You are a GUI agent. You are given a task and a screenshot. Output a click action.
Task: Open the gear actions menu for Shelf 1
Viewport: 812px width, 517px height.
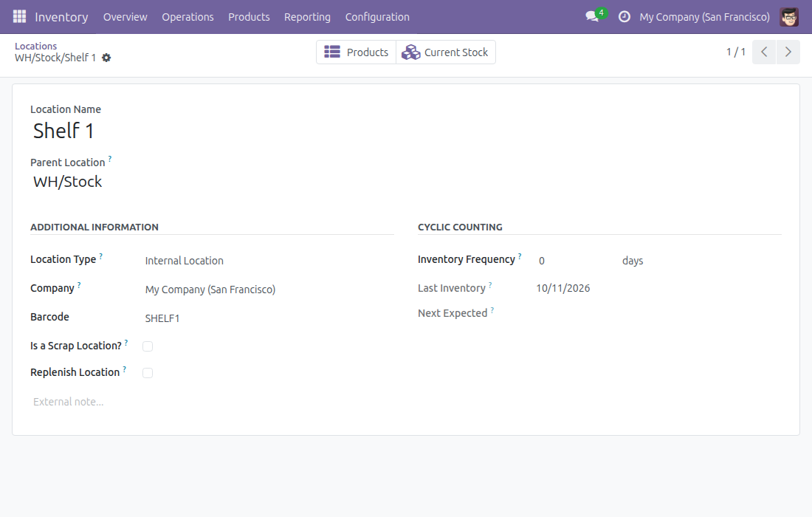[x=106, y=58]
